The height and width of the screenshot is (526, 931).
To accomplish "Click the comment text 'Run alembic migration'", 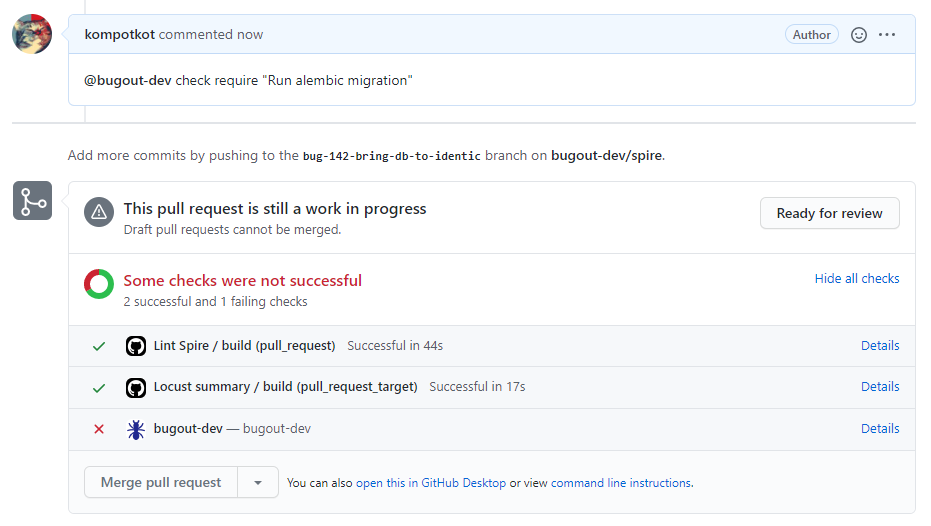I will (x=337, y=80).
